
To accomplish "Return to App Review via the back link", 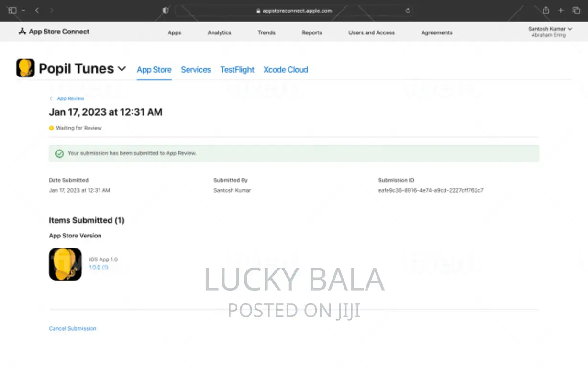I will (67, 98).
